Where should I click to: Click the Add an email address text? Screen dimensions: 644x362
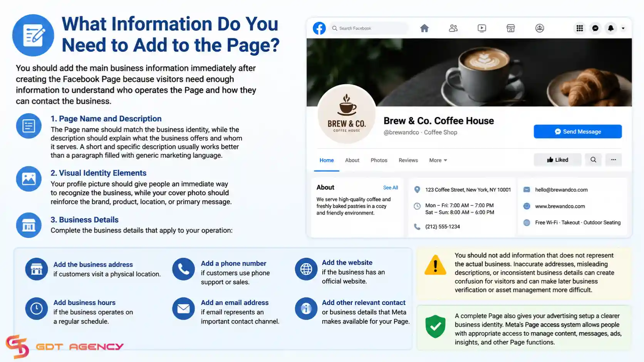(x=235, y=303)
